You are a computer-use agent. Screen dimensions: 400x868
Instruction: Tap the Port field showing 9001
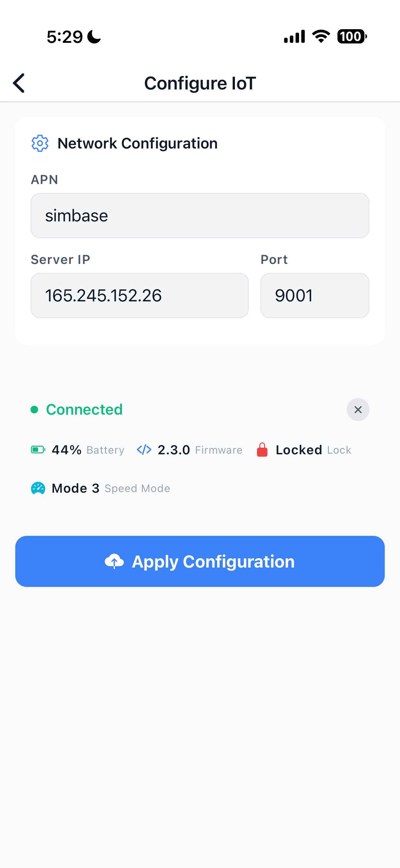(x=314, y=295)
